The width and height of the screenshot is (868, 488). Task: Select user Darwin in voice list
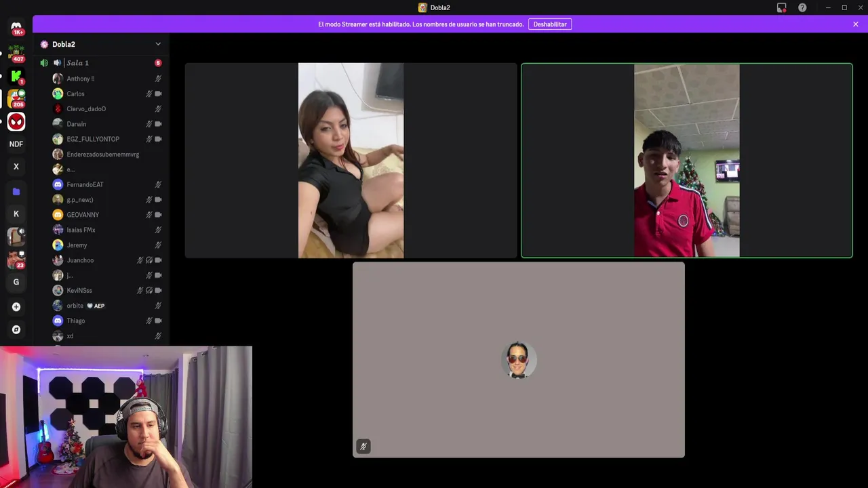[x=107, y=124]
